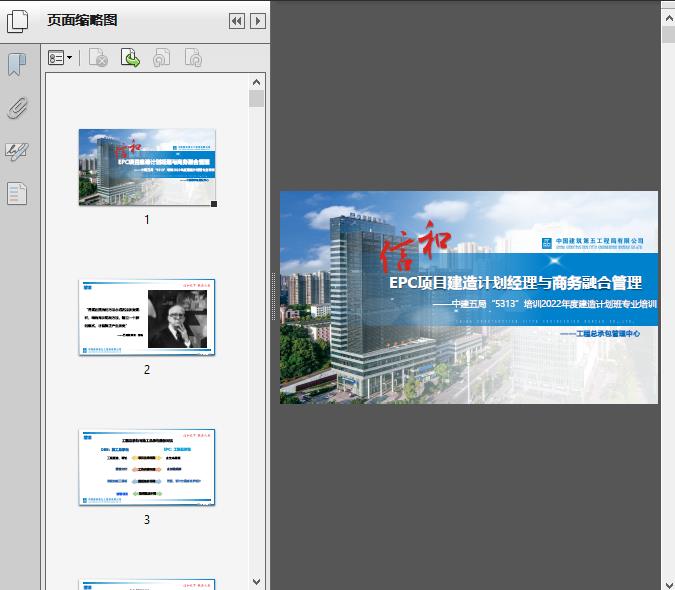Click page number label 3
Viewport: 675px width, 590px height.
147,520
